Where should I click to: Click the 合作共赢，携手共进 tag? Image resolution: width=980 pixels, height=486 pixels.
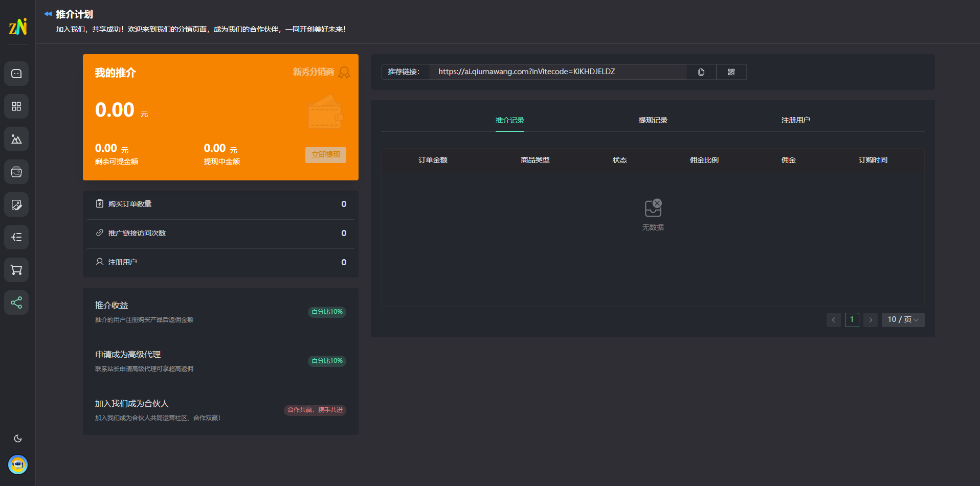point(315,410)
